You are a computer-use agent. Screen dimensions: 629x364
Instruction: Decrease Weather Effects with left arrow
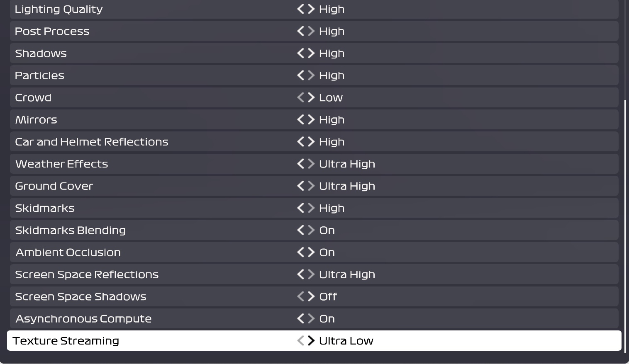[x=301, y=164]
